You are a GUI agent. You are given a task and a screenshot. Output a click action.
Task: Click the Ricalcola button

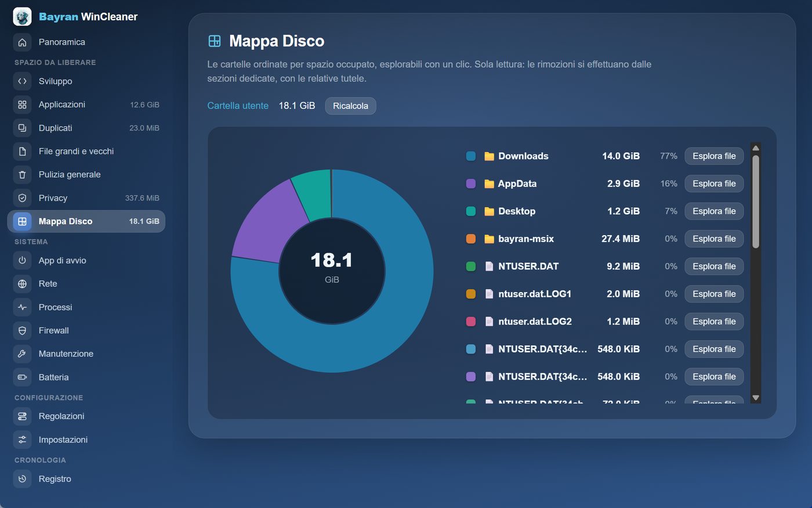click(350, 106)
